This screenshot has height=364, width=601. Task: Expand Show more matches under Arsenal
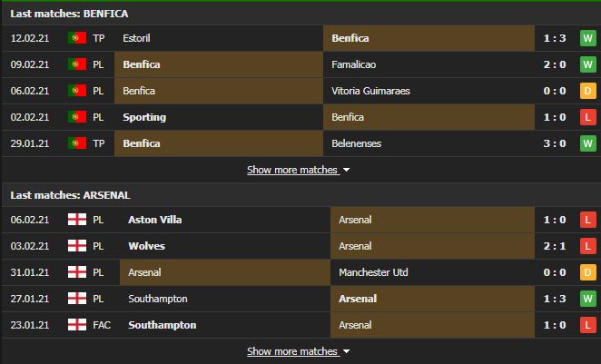click(292, 351)
